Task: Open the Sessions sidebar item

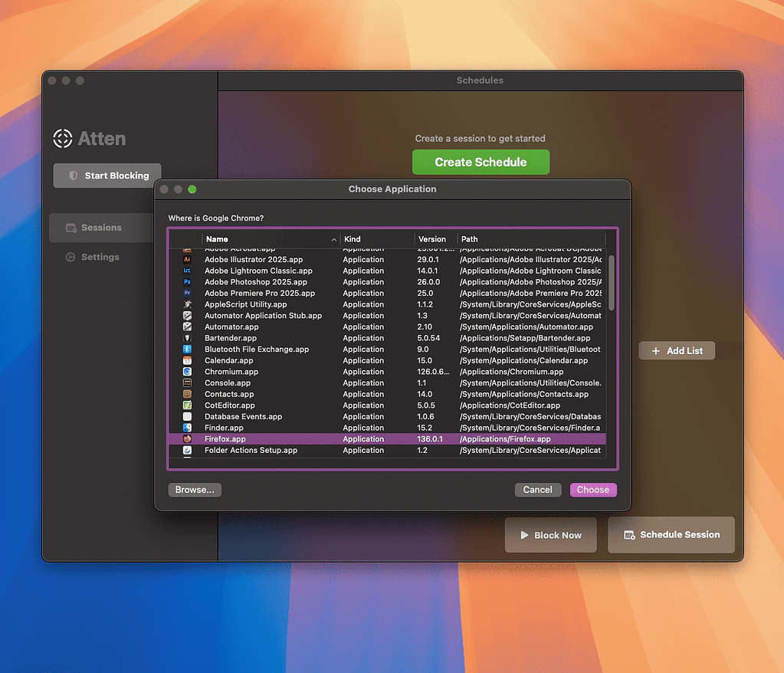Action: [x=101, y=228]
